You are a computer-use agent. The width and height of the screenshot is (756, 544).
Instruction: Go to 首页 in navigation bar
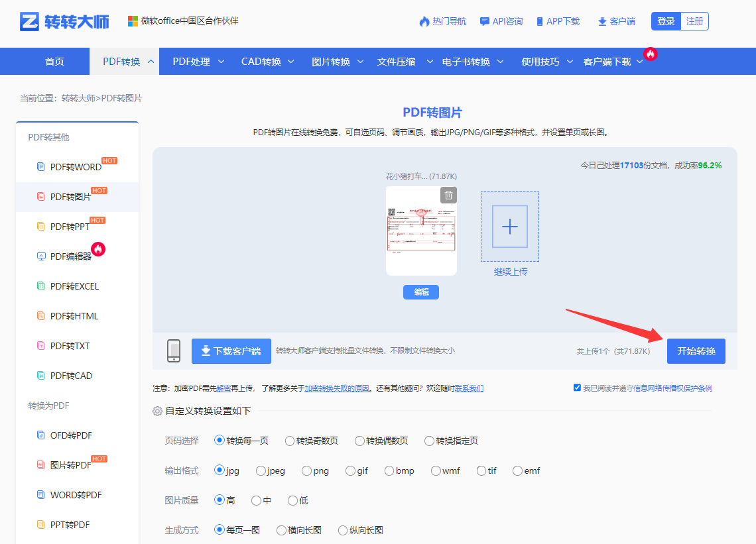(54, 62)
